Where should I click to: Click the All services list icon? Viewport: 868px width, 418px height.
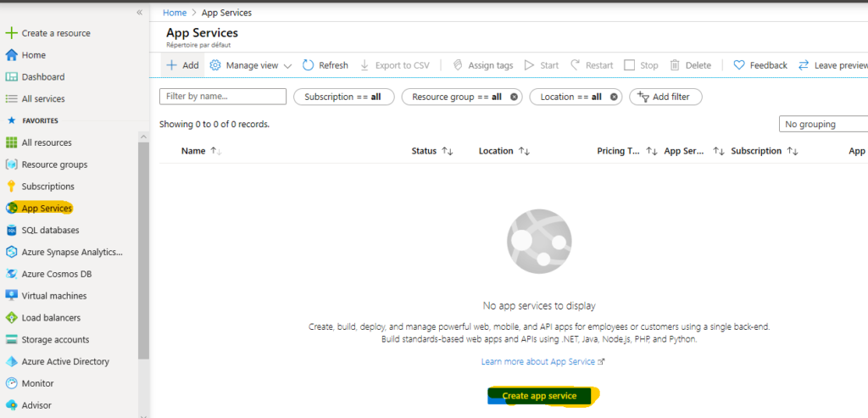tap(11, 98)
